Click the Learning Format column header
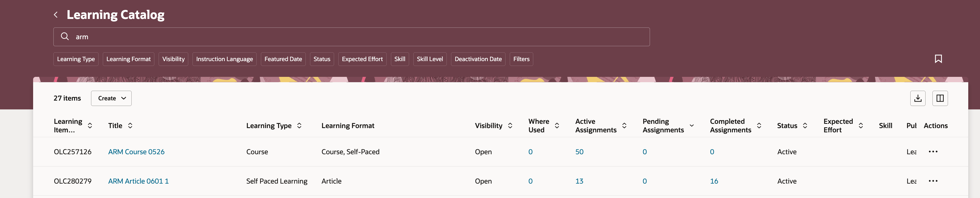This screenshot has width=980, height=198. (348, 125)
